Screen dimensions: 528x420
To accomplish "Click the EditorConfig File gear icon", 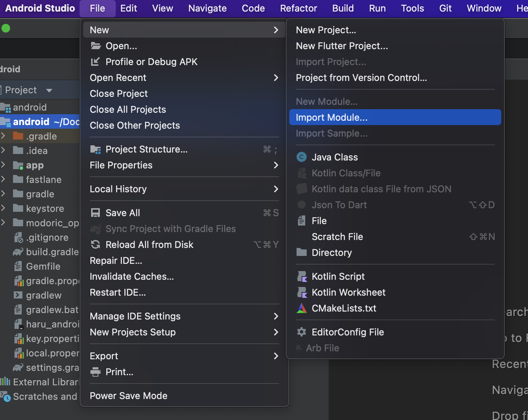I will pyautogui.click(x=301, y=332).
